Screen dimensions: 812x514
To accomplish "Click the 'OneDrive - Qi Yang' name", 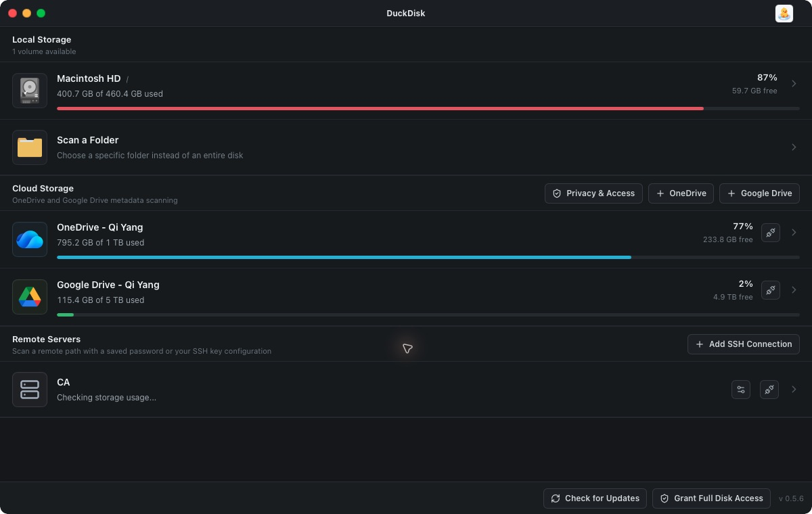I will (100, 227).
